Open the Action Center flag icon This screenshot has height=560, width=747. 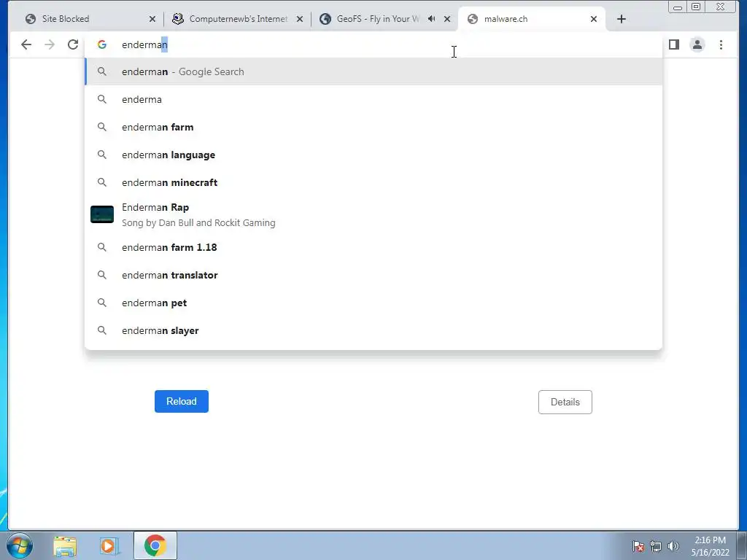tap(638, 546)
